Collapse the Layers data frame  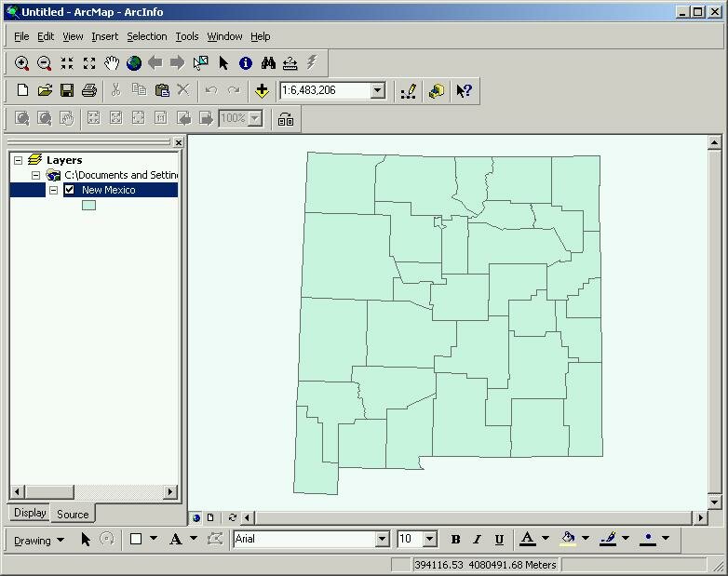coord(18,160)
